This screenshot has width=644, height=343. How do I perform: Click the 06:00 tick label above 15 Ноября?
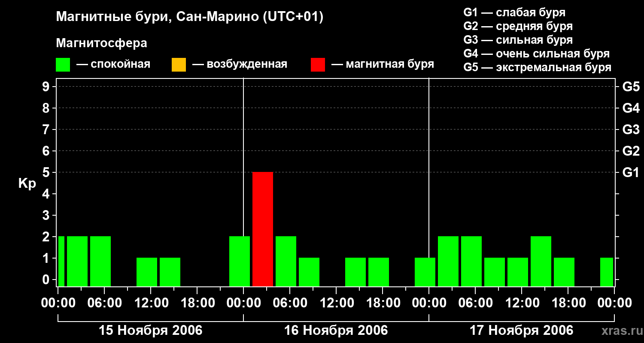104,303
